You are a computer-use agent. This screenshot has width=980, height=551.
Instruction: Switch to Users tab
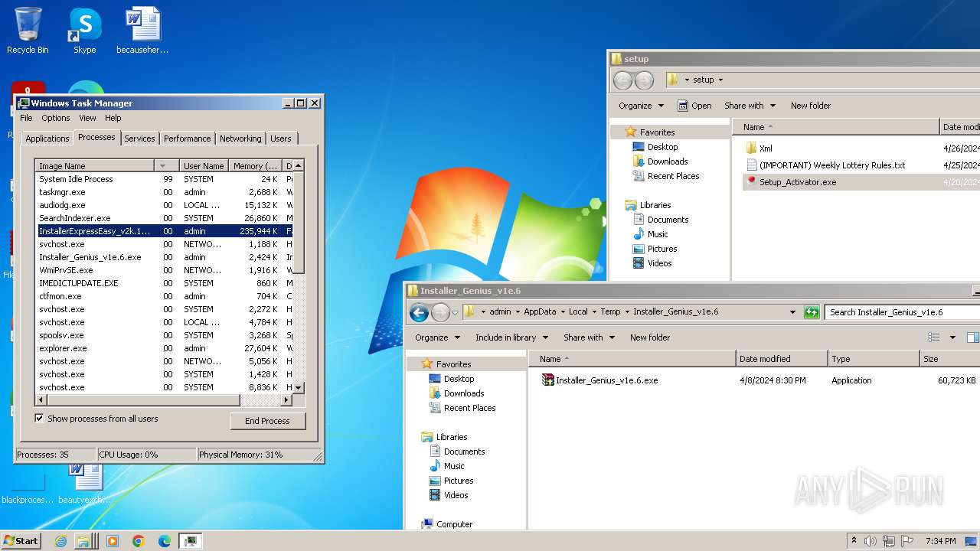pyautogui.click(x=281, y=139)
